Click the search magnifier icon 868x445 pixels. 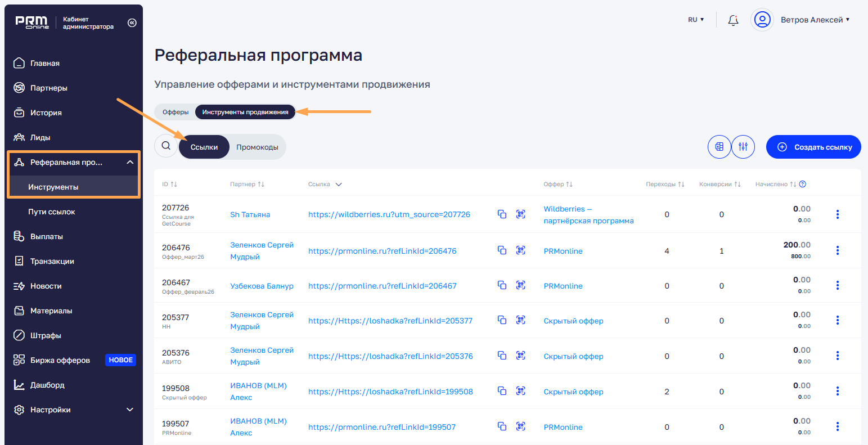pos(166,146)
